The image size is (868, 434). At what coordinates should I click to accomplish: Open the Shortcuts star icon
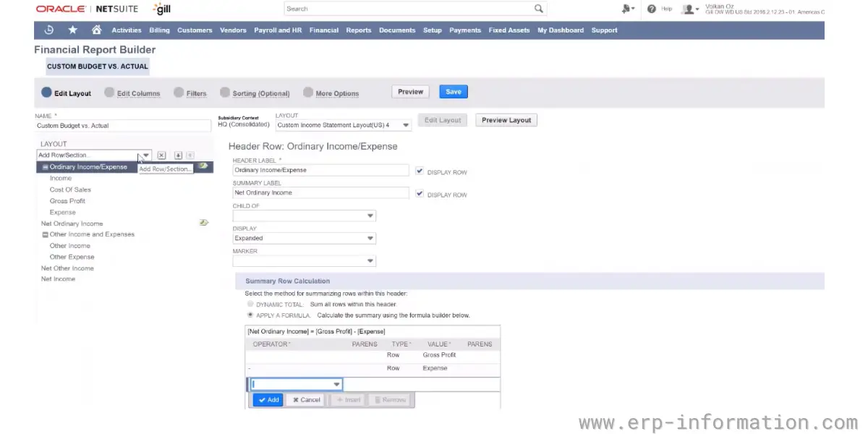tap(72, 30)
